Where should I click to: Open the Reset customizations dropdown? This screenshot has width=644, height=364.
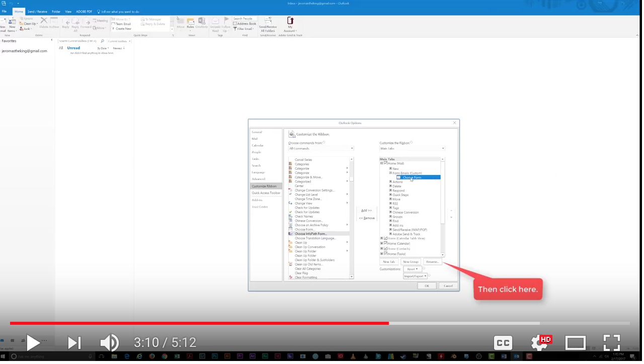pyautogui.click(x=412, y=269)
